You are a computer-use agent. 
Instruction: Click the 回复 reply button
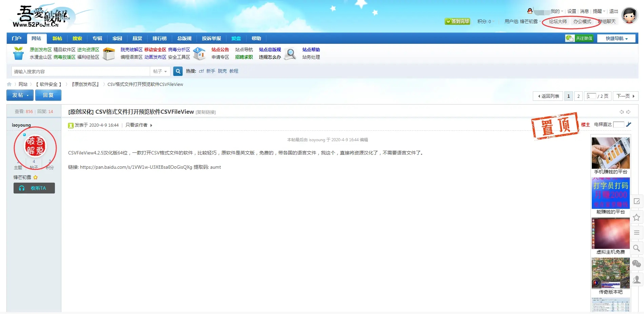coord(48,95)
